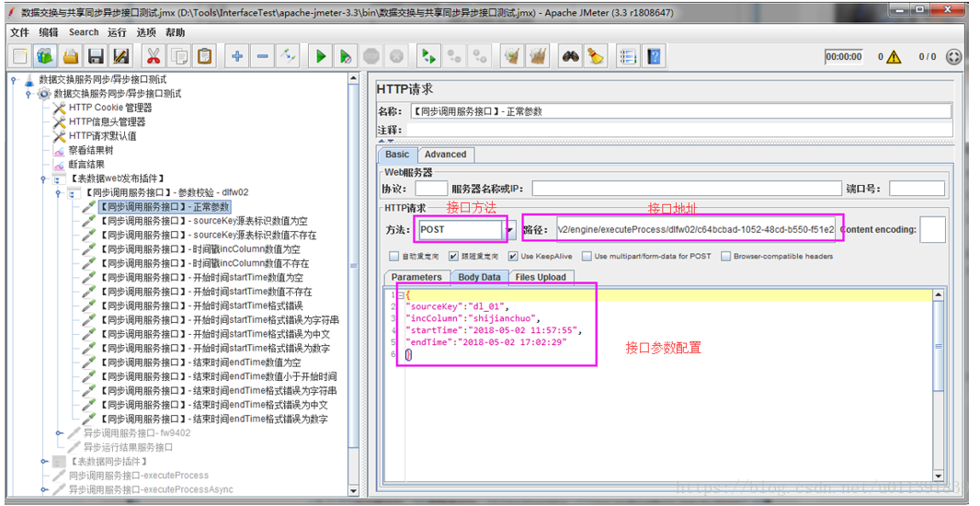Image resolution: width=980 pixels, height=506 pixels.
Task: Collapse the JSON body fold marker on line 1
Action: pos(401,294)
